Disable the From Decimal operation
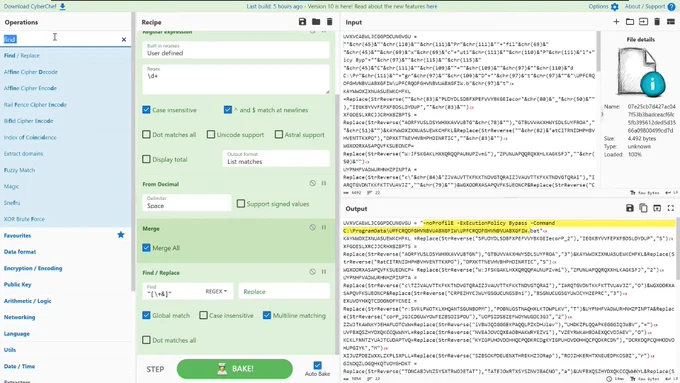The height and width of the screenshot is (383, 680). click(312, 183)
